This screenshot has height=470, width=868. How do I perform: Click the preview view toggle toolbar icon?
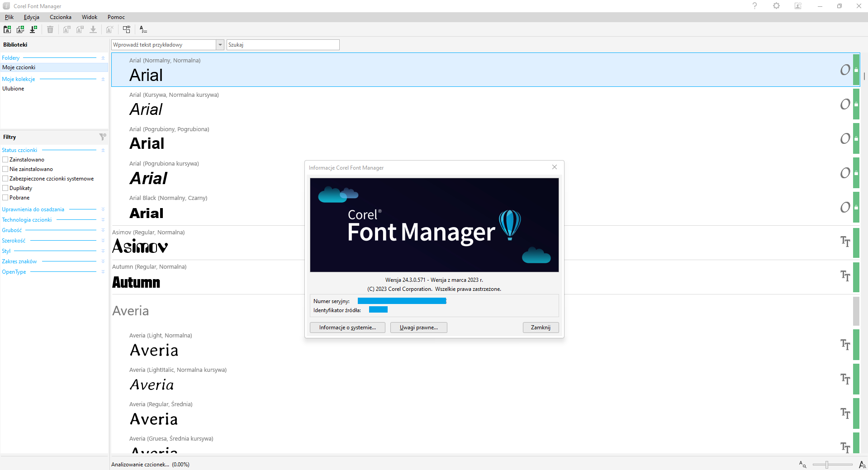click(x=127, y=29)
